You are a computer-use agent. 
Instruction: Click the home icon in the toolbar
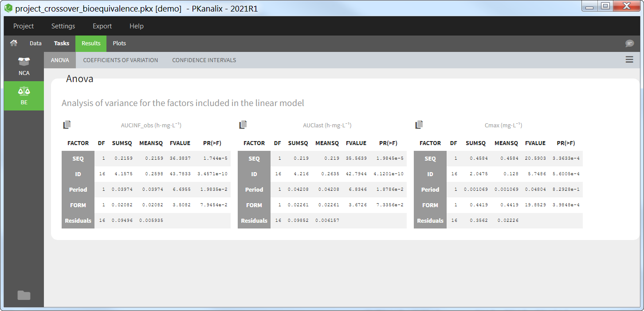(x=14, y=43)
